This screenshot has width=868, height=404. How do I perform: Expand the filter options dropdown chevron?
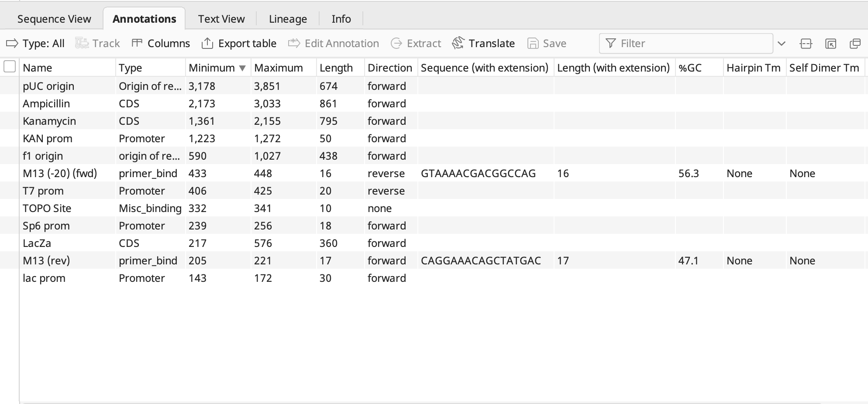click(782, 44)
